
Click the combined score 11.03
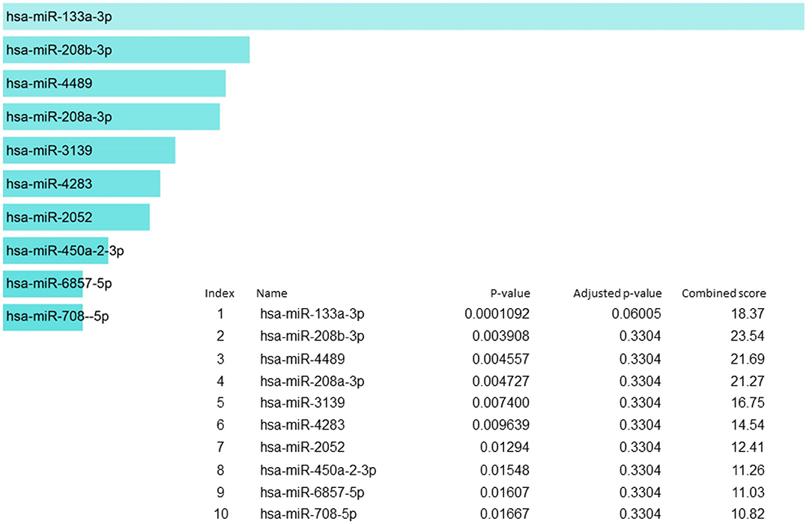tap(748, 493)
